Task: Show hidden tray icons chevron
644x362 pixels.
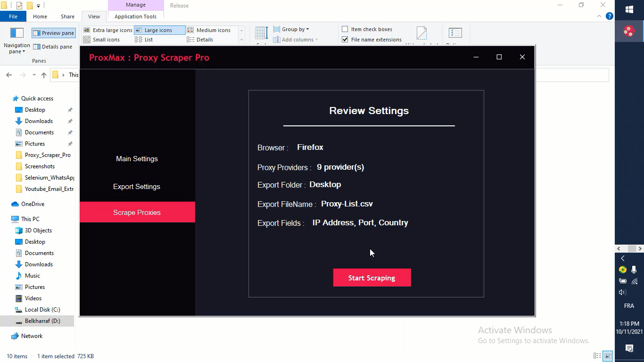Action: pyautogui.click(x=623, y=258)
